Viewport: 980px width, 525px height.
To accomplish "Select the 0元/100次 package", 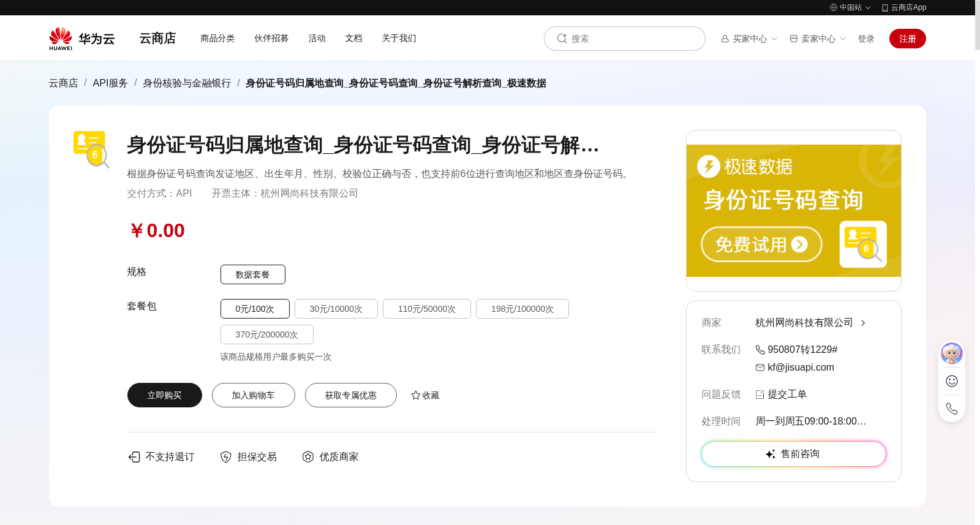I will pos(255,309).
